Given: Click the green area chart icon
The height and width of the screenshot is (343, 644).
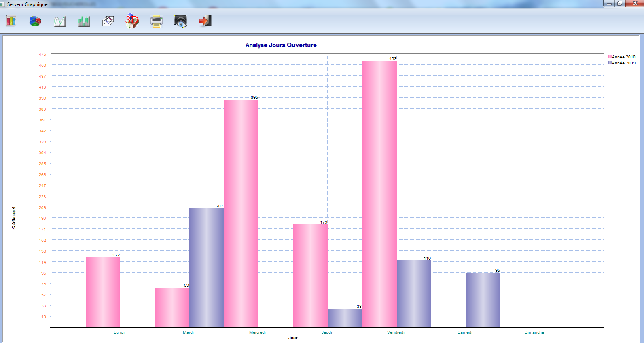Looking at the screenshot, I should [84, 21].
